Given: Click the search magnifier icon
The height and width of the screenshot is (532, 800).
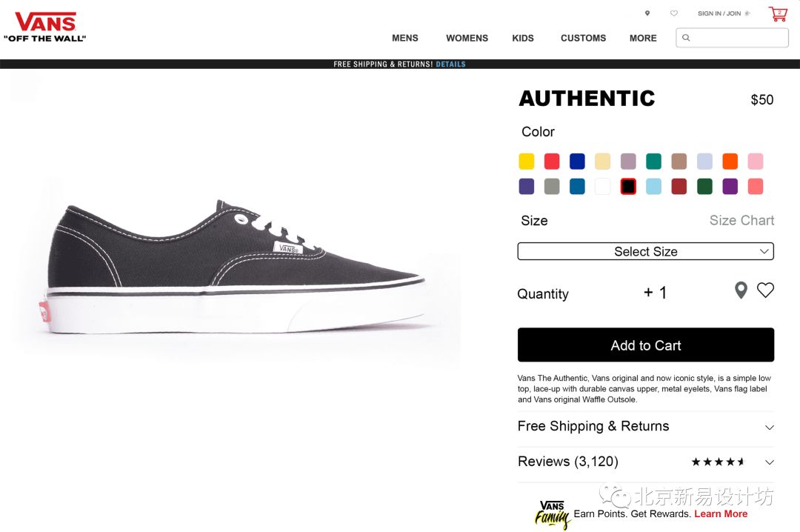Looking at the screenshot, I should [685, 37].
